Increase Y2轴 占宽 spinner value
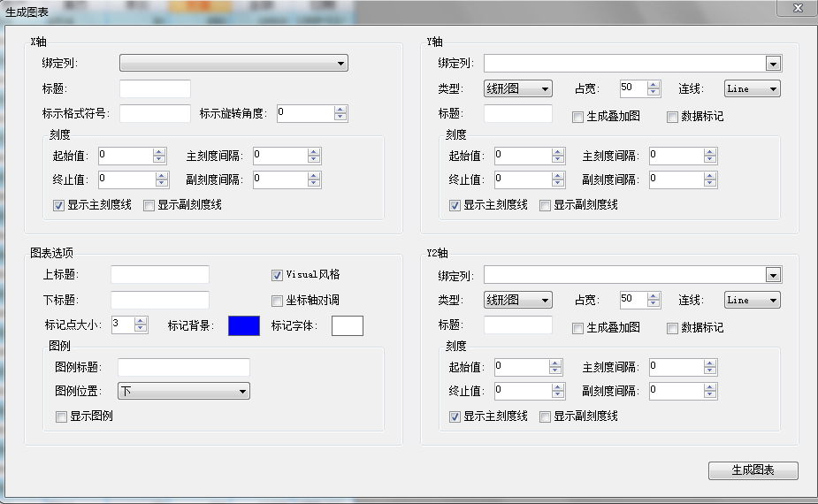 tap(654, 296)
